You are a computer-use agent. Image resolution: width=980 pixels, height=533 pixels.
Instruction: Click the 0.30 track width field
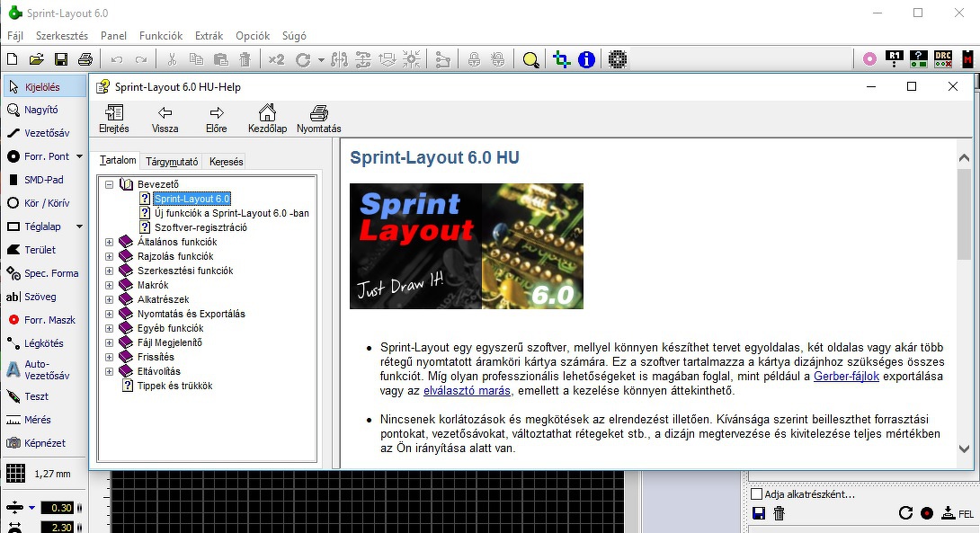(x=58, y=508)
